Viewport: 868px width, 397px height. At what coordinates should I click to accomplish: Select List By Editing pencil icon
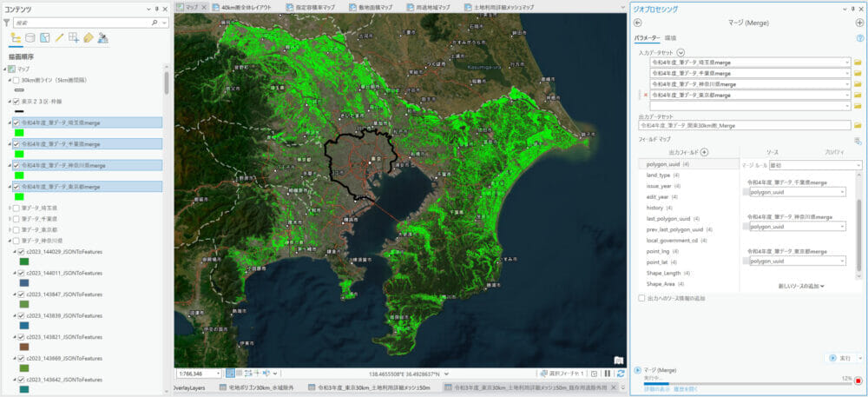[x=59, y=37]
